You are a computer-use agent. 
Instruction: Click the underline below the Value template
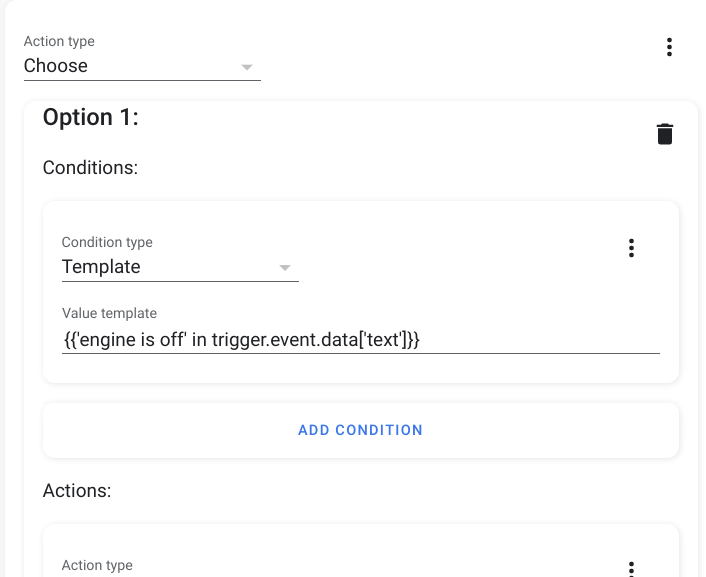pyautogui.click(x=360, y=353)
